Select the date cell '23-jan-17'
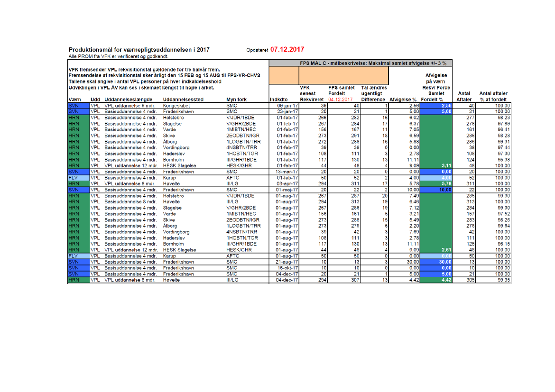Image resolution: width=555 pixels, height=392 pixels. coord(287,112)
